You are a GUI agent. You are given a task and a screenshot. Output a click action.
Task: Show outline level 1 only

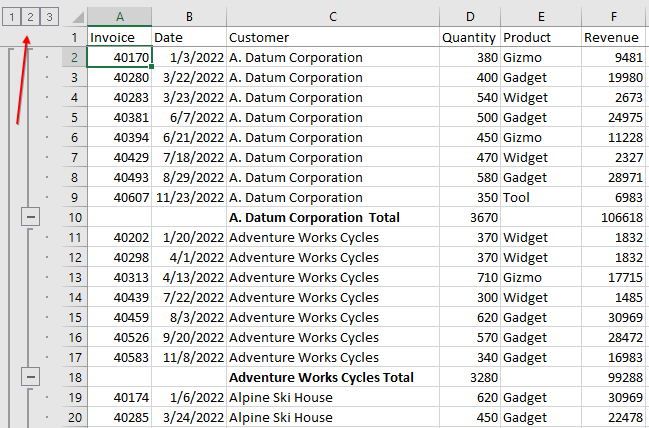click(x=12, y=17)
